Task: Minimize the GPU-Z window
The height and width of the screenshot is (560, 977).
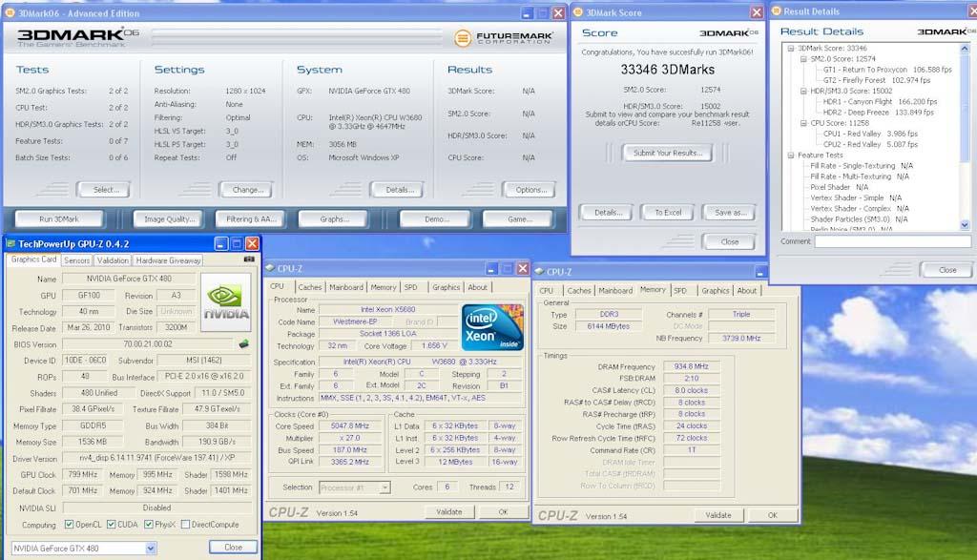Action: pos(221,243)
